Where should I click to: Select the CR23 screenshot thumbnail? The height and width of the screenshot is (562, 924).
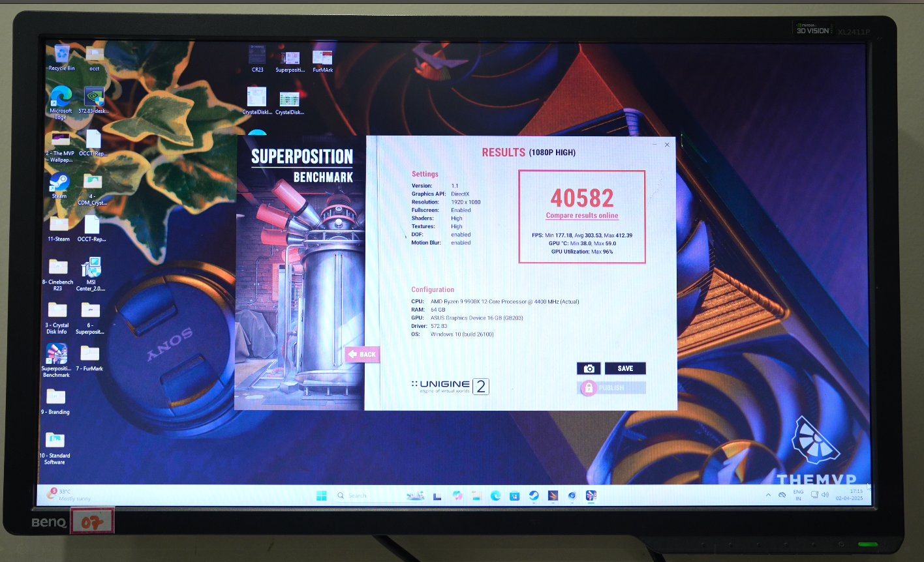point(257,59)
